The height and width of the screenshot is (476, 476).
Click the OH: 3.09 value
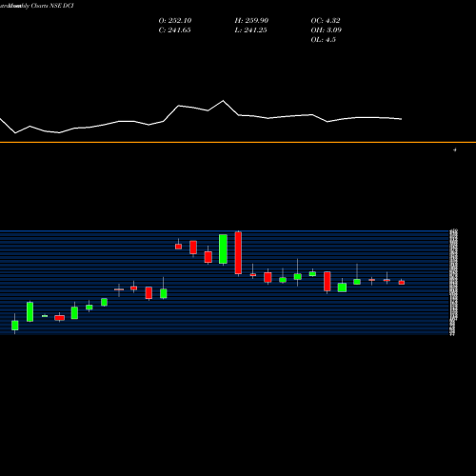326,30
